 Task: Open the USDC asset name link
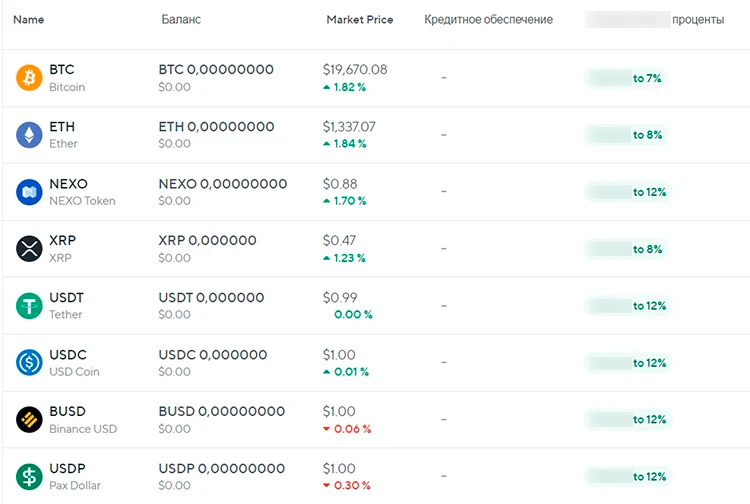tap(66, 355)
